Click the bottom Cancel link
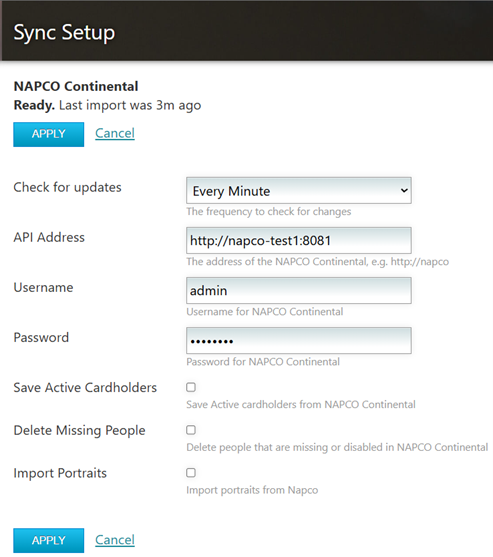This screenshot has height=557, width=493. coord(115,540)
